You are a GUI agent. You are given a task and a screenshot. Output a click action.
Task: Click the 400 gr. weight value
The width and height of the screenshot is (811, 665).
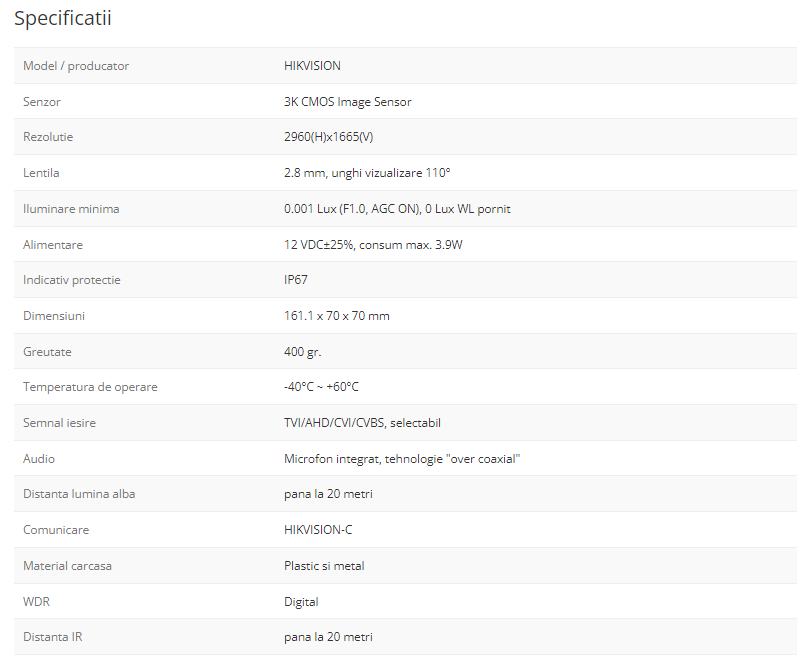pos(303,352)
